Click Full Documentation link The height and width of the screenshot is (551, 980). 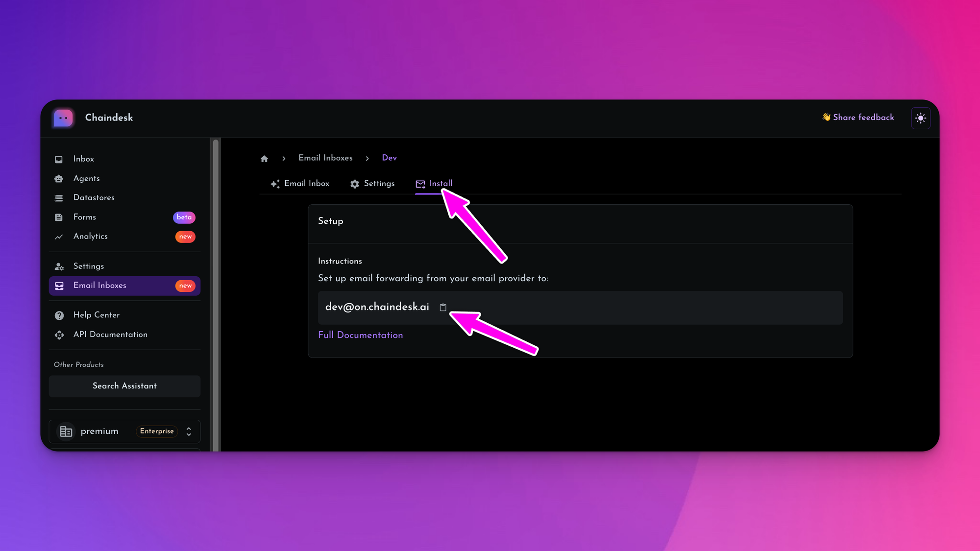click(360, 335)
